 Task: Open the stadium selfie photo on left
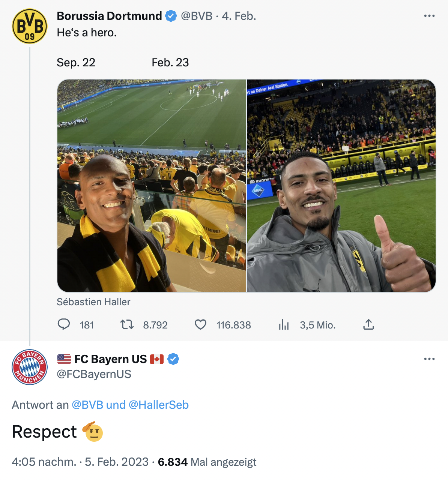pos(152,186)
